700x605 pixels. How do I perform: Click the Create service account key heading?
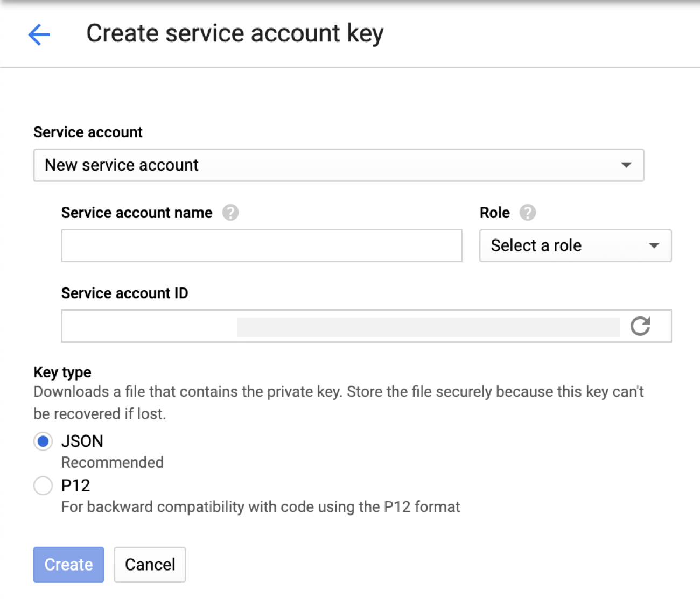click(234, 33)
